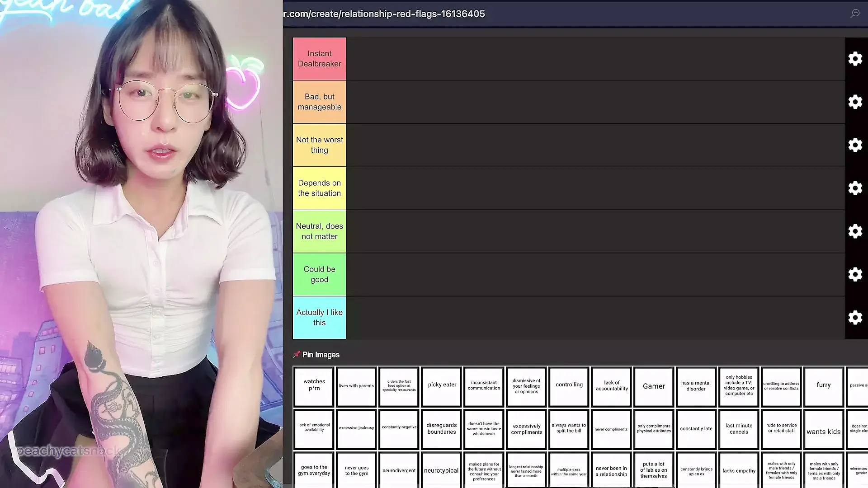Viewport: 868px width, 488px height.
Task: Select the 'neurotypical' tile
Action: click(x=441, y=470)
